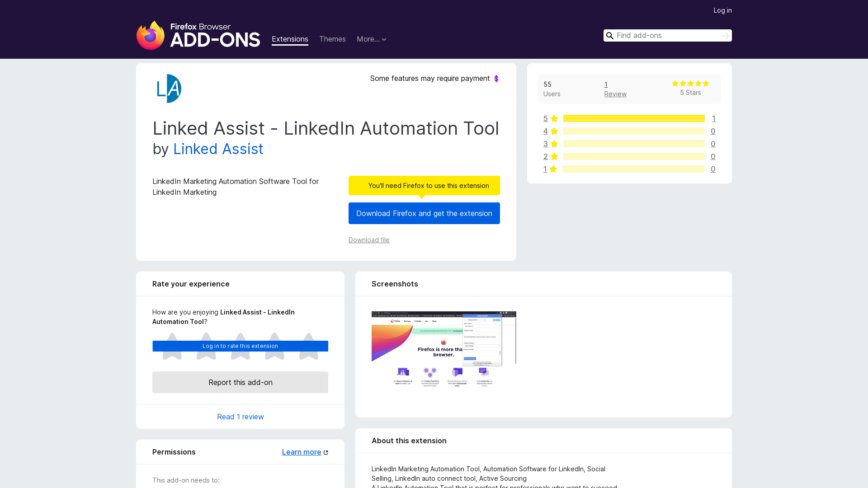Select the third rating star
The width and height of the screenshot is (868, 488).
[x=241, y=346]
